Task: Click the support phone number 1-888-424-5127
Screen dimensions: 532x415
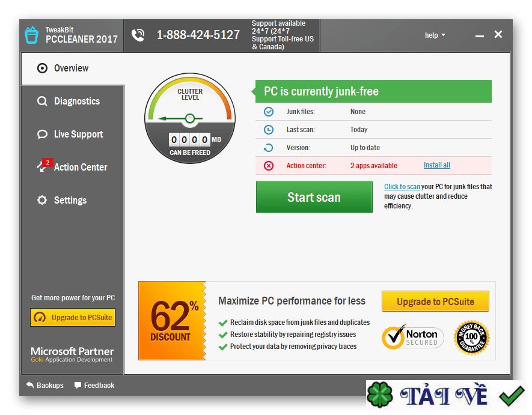Action: click(x=198, y=35)
